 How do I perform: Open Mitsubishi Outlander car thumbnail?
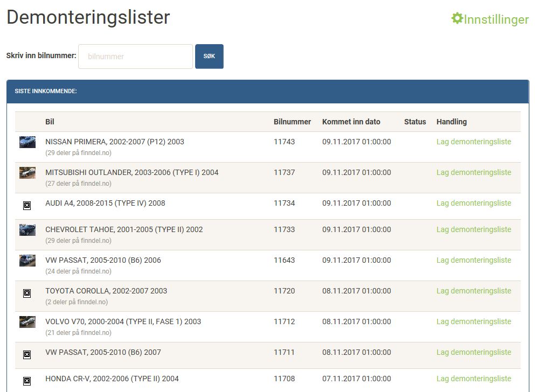(x=27, y=173)
